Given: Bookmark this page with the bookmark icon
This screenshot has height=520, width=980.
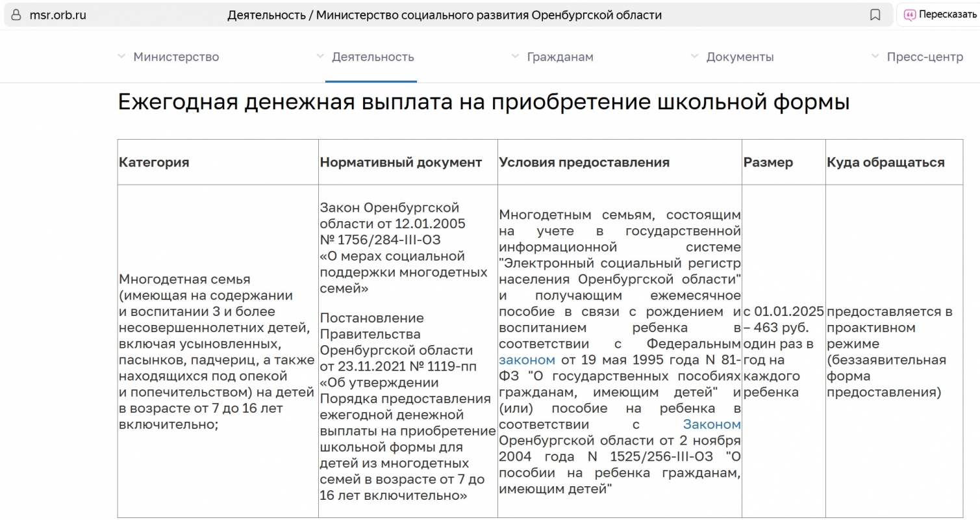Looking at the screenshot, I should [x=875, y=15].
